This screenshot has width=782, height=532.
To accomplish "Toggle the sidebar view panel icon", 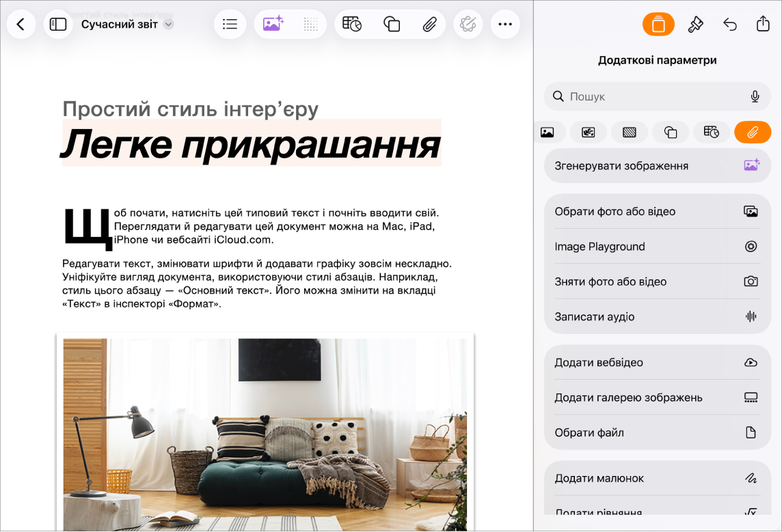I will (58, 24).
